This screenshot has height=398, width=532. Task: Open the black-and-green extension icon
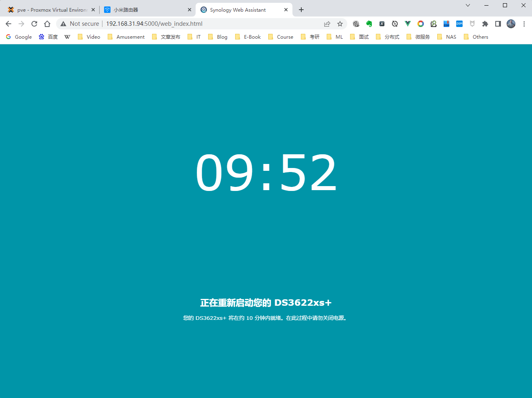tap(434, 24)
